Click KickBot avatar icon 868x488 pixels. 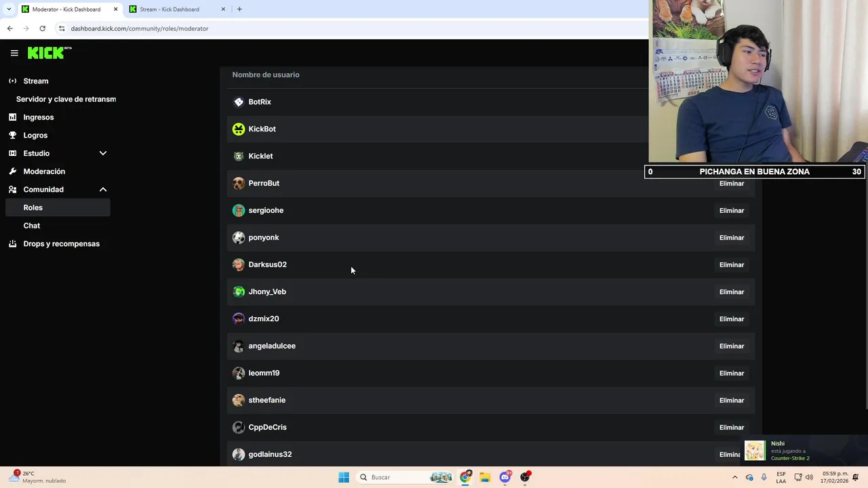(239, 129)
